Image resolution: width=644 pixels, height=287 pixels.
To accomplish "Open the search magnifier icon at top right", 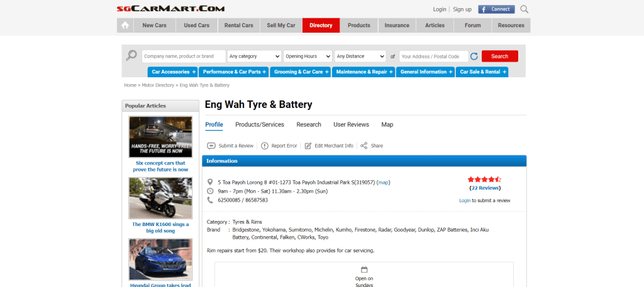I will (525, 9).
